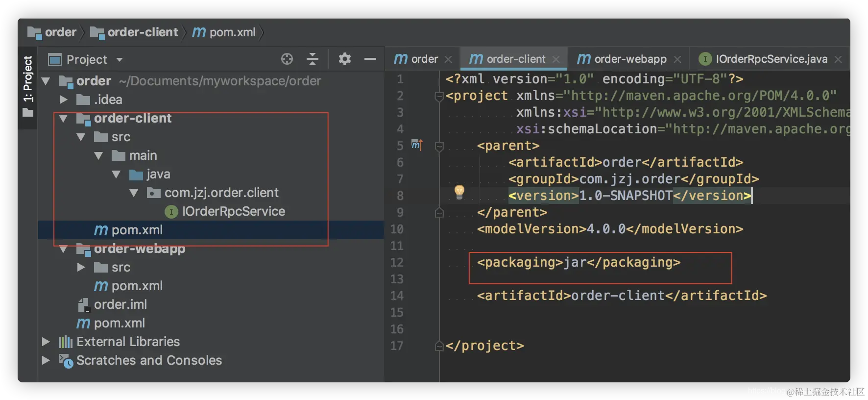Click the xml declaration on line 1

pyautogui.click(x=594, y=79)
